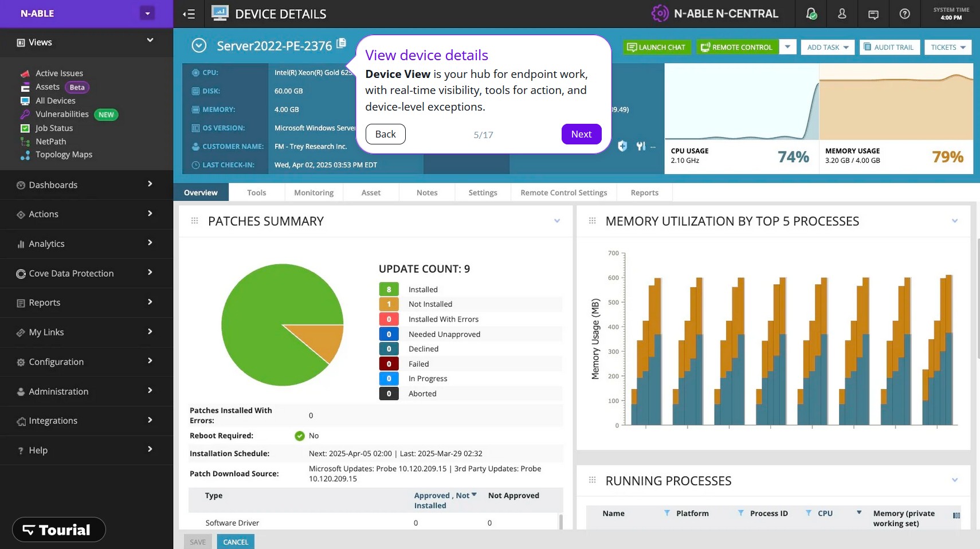Open the Audit Trail

tap(889, 47)
